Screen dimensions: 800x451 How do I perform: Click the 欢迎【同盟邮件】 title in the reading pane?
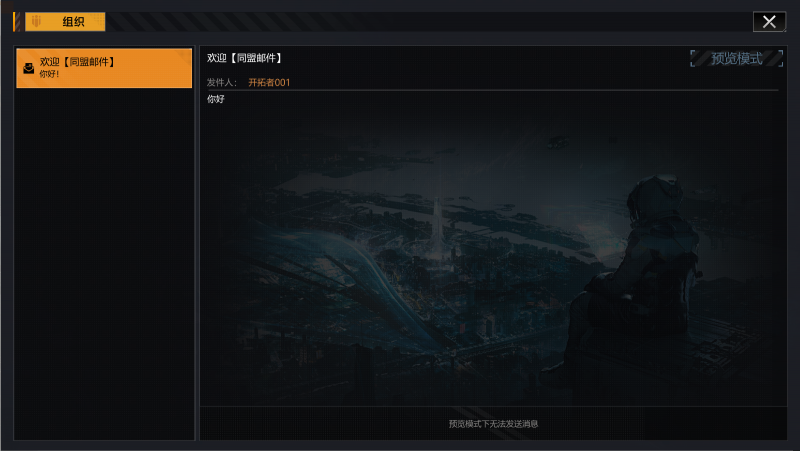click(x=245, y=58)
